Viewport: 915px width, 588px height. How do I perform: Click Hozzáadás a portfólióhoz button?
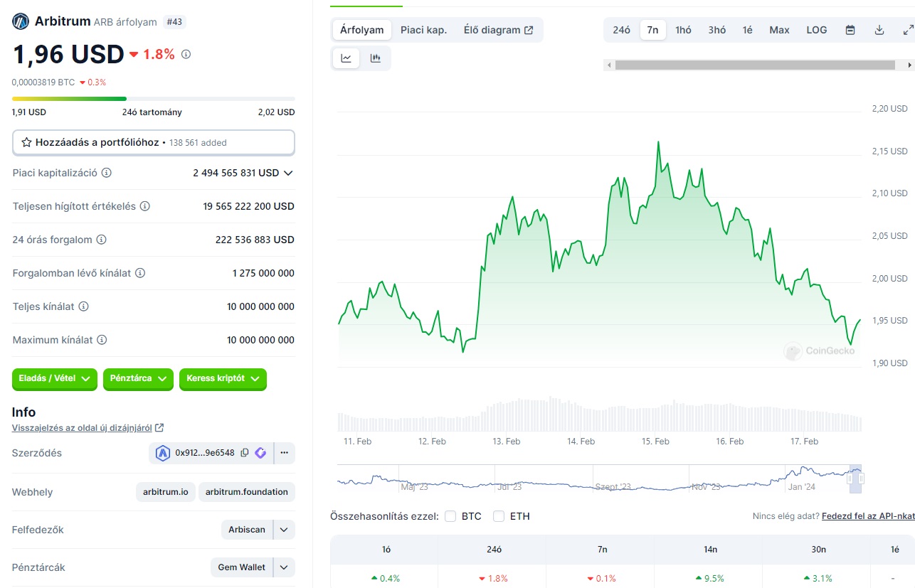coord(154,142)
